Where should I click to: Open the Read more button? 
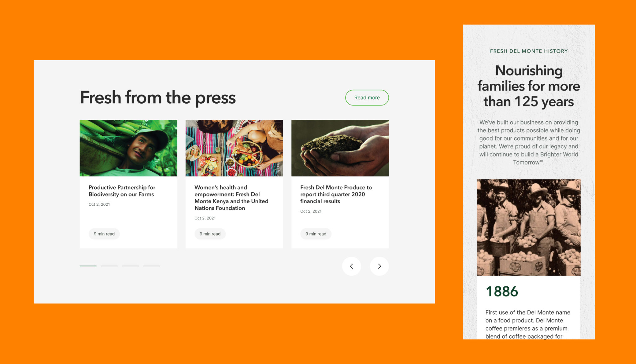(x=367, y=97)
